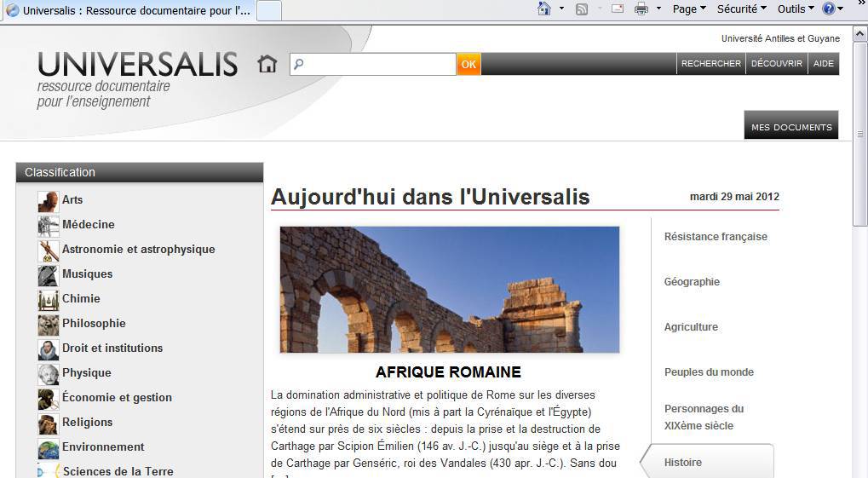The image size is (868, 478).
Task: Click the Astronomie et astrophysique thumbnail icon
Action: [x=49, y=251]
